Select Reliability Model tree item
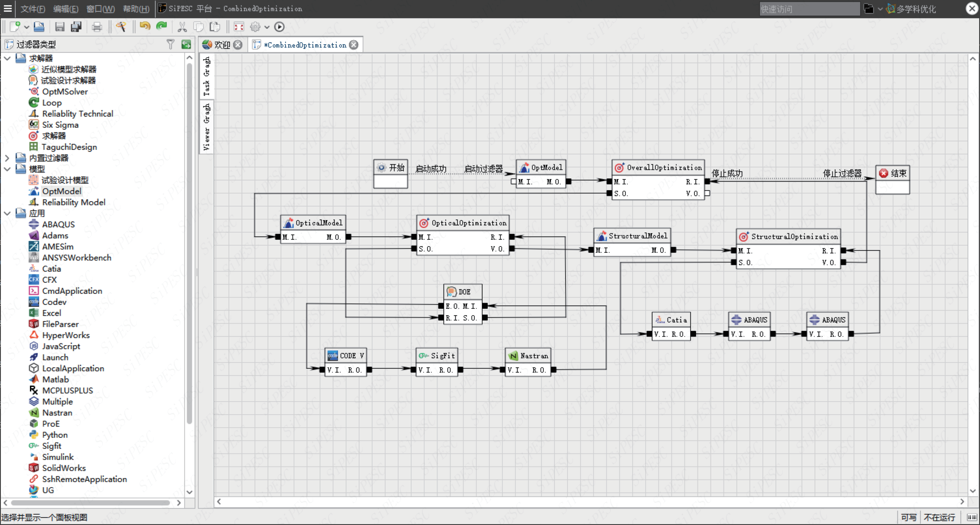 (x=73, y=202)
